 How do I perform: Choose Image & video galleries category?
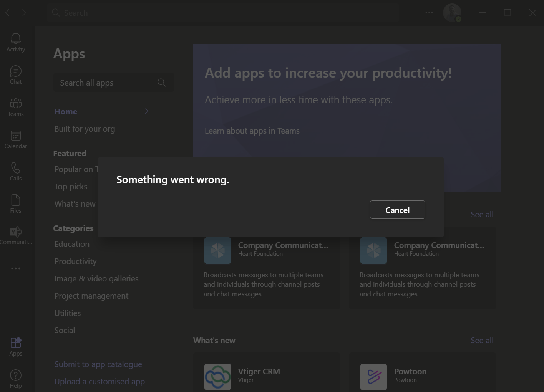(96, 279)
